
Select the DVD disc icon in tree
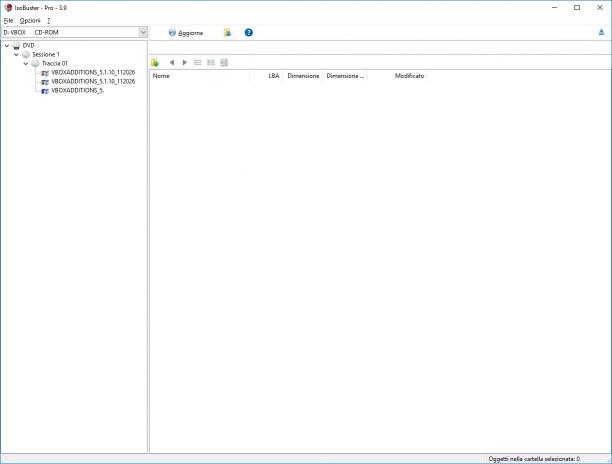pyautogui.click(x=16, y=46)
